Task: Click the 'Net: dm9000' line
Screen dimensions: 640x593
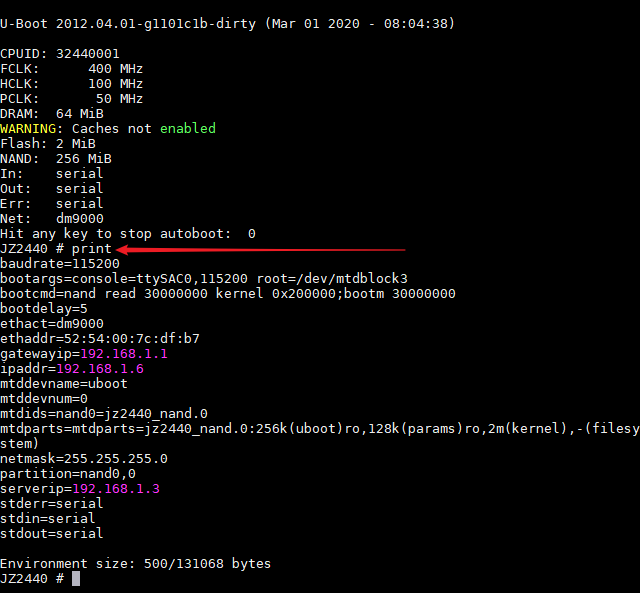Action: [x=52, y=219]
